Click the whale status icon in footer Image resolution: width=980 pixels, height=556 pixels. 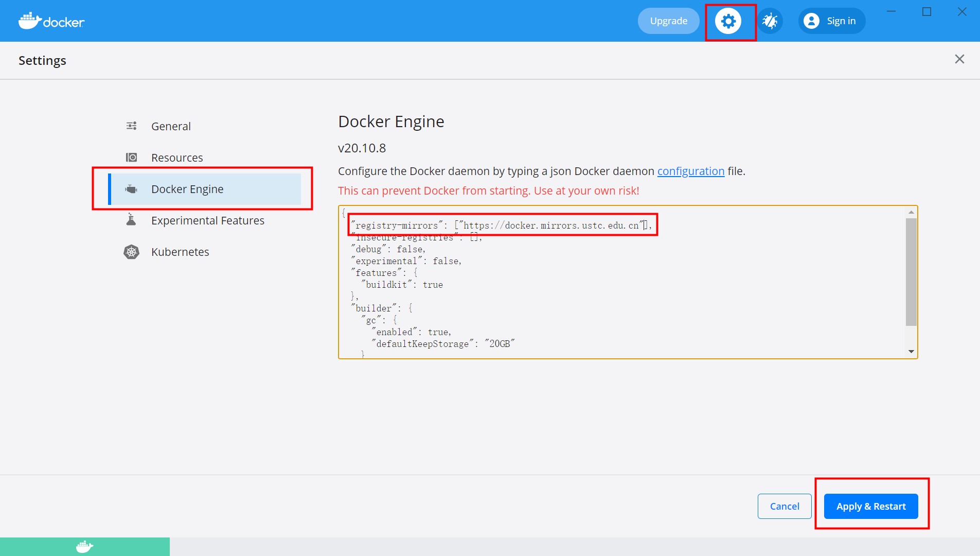[85, 547]
